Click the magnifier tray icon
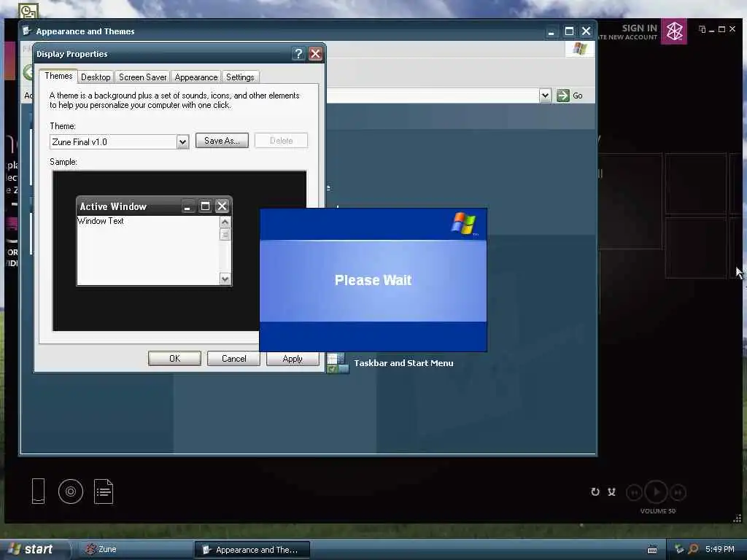 point(694,550)
